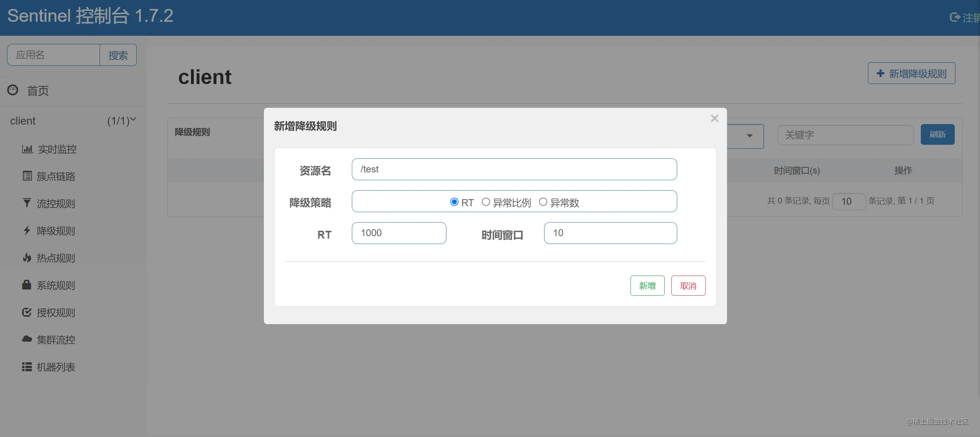Go to 降级规则 menu item
Image resolution: width=980 pixels, height=437 pixels.
[56, 231]
